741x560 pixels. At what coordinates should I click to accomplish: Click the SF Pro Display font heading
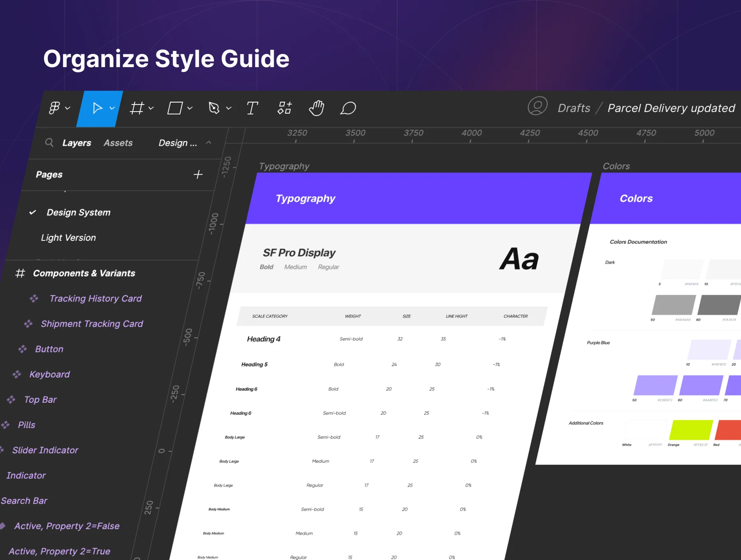coord(299,252)
